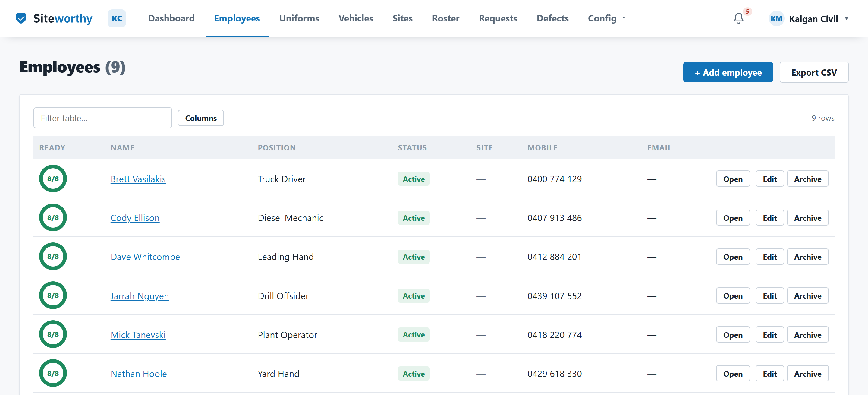The height and width of the screenshot is (395, 868).
Task: Click Dave Whitcombe 8/8 readiness ring
Action: (53, 257)
